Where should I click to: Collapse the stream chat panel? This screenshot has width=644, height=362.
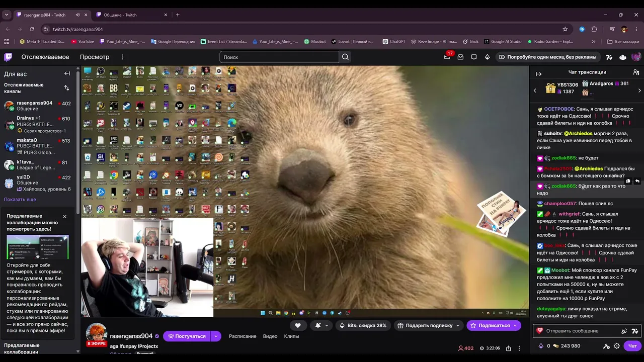(x=538, y=73)
